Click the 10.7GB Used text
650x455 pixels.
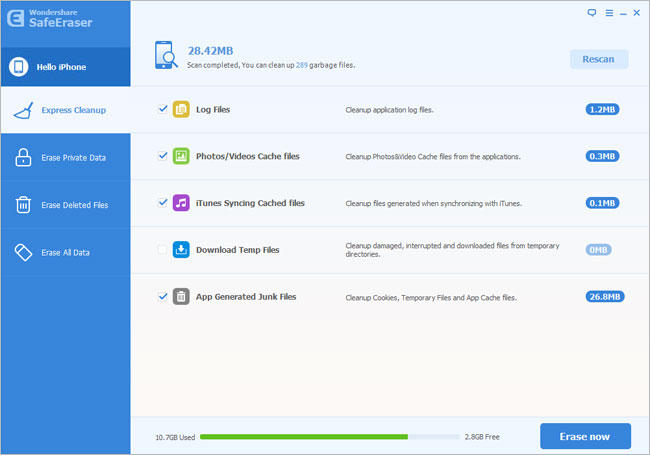pos(175,437)
